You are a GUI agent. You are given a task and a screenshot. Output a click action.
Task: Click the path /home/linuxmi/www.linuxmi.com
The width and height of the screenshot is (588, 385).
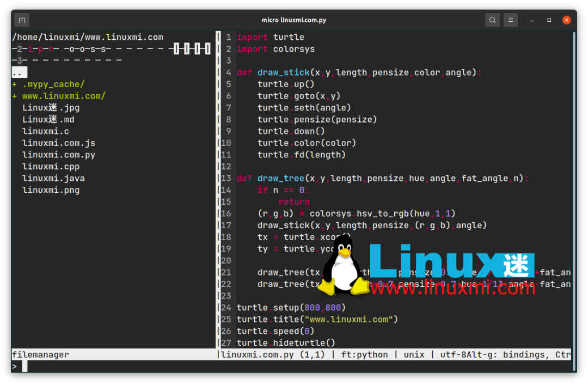88,37
